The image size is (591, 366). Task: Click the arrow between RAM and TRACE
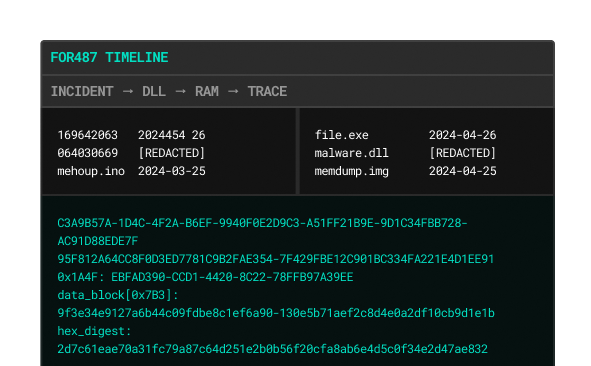pos(233,92)
